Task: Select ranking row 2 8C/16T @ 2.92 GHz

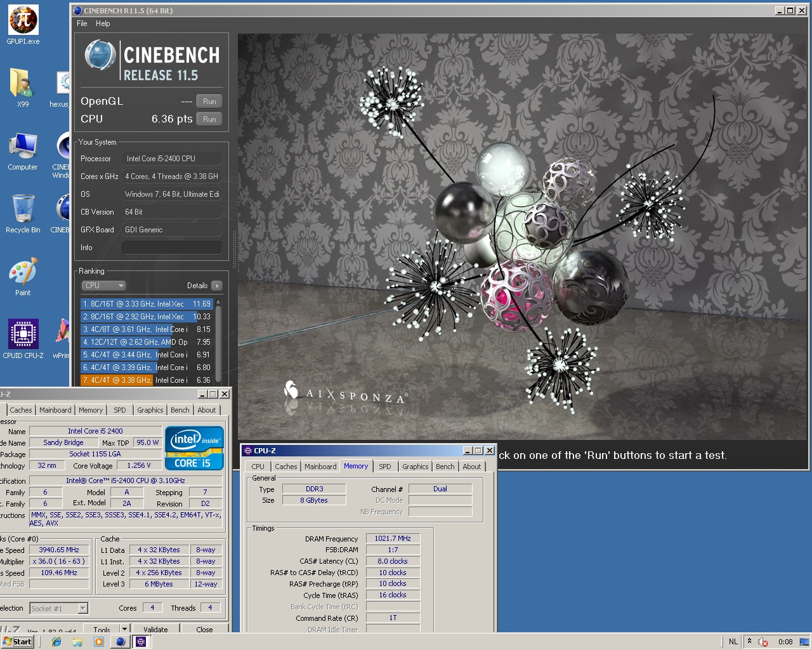Action: tap(147, 317)
